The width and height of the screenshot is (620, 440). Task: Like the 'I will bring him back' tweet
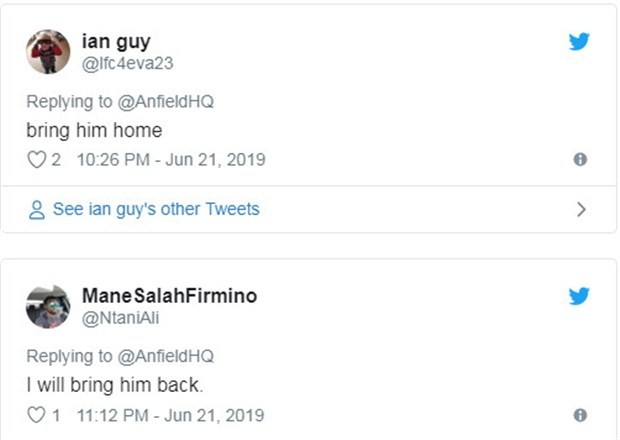click(36, 415)
